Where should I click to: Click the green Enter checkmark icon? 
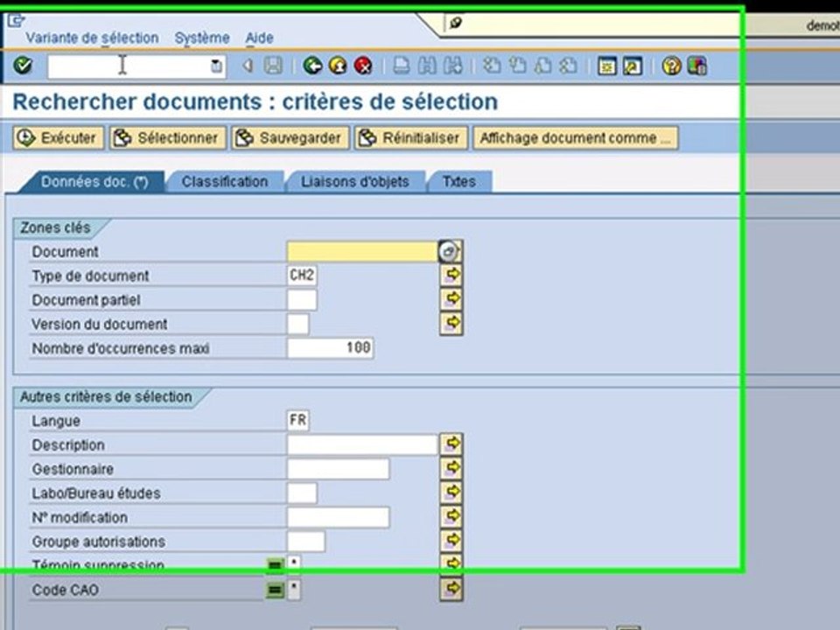[x=23, y=66]
